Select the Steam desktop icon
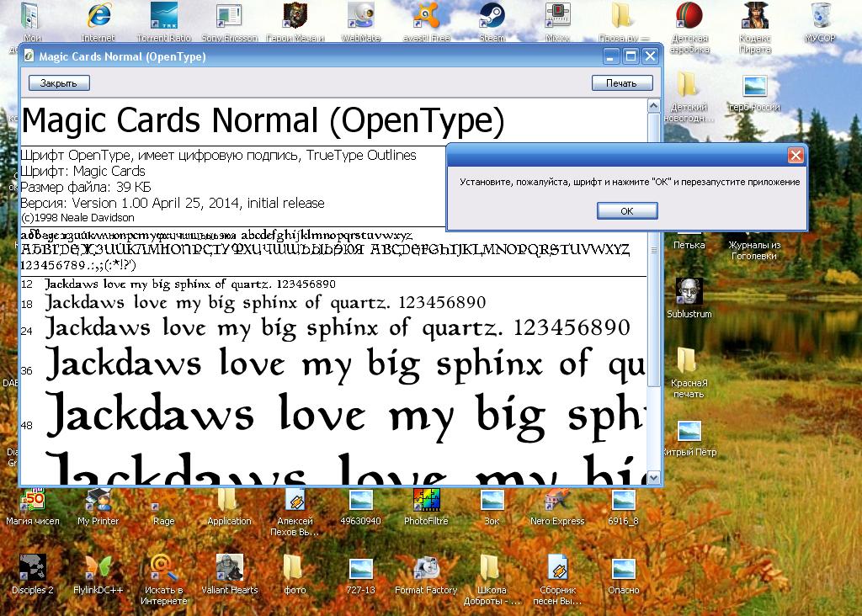Image resolution: width=862 pixels, height=616 pixels. click(x=492, y=16)
